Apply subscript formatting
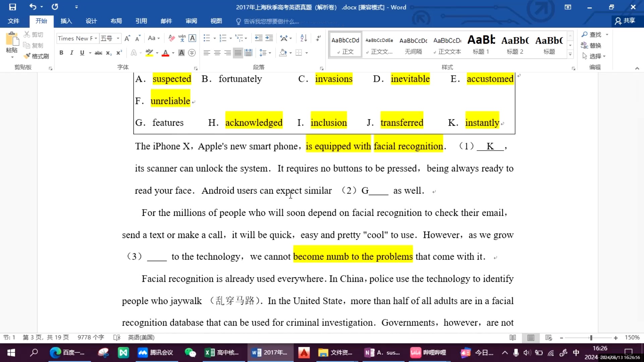 (x=109, y=53)
